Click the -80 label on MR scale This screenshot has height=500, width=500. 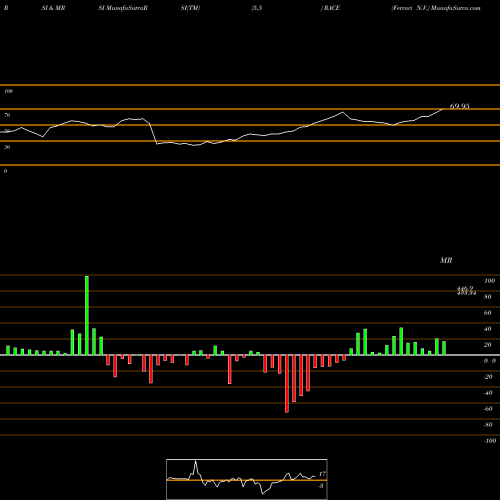pos(488,425)
